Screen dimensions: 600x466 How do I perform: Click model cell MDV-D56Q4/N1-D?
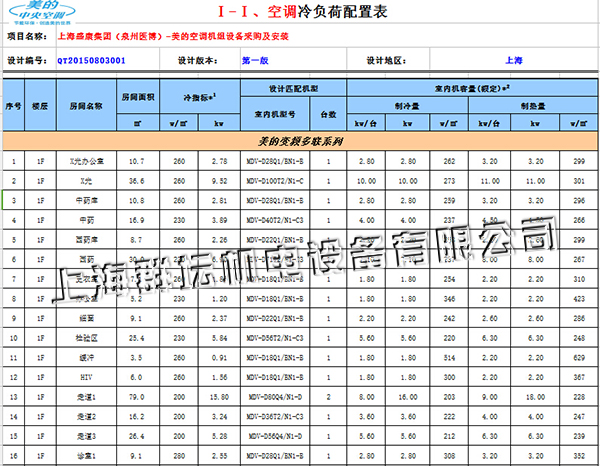tap(275, 436)
